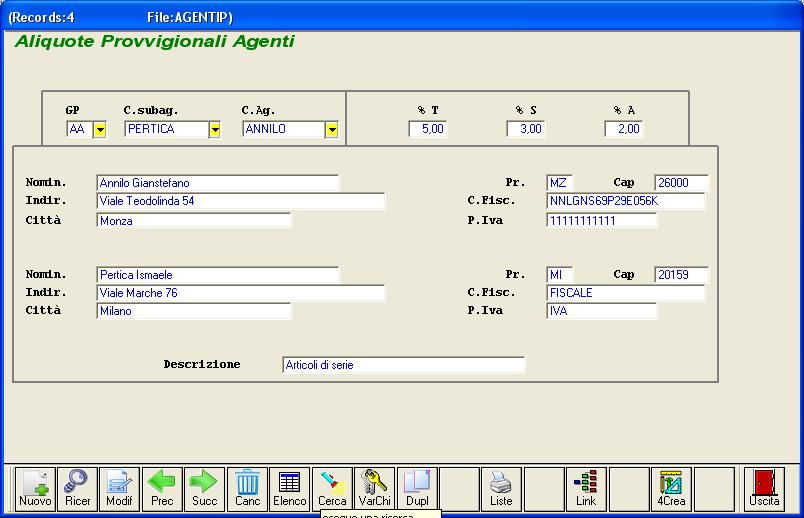Image resolution: width=804 pixels, height=518 pixels.
Task: Expand the GP dropdown arrow
Action: (99, 129)
